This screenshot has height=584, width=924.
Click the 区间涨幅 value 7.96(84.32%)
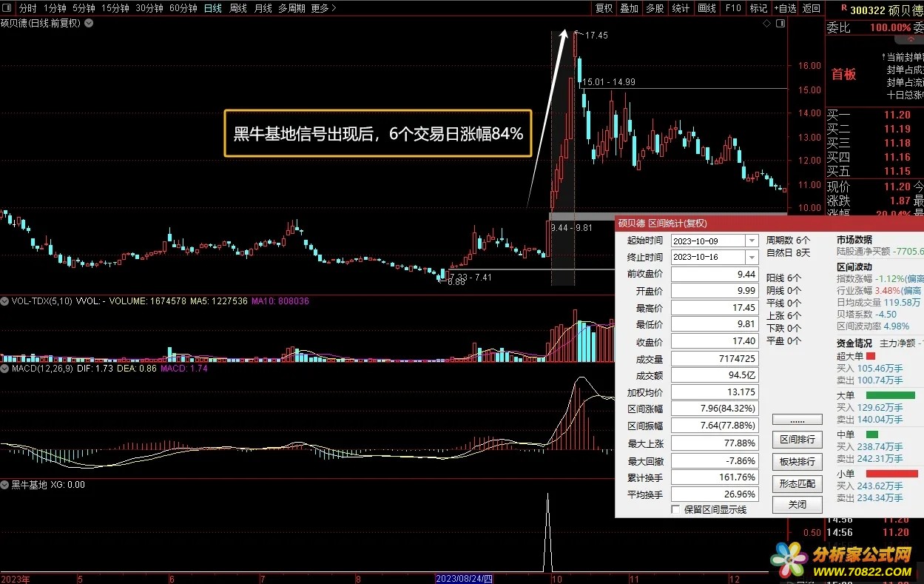coord(715,409)
